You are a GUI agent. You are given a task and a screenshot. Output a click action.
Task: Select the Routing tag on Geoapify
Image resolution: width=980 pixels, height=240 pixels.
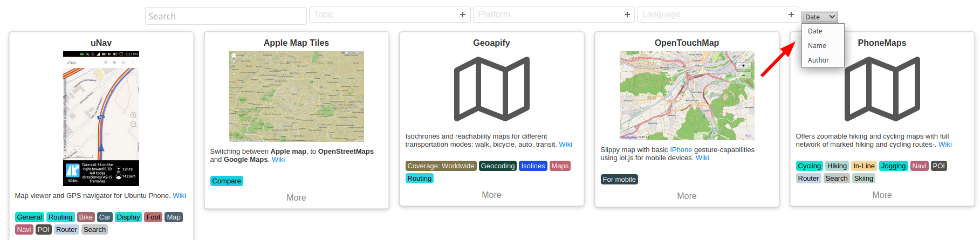click(x=419, y=179)
